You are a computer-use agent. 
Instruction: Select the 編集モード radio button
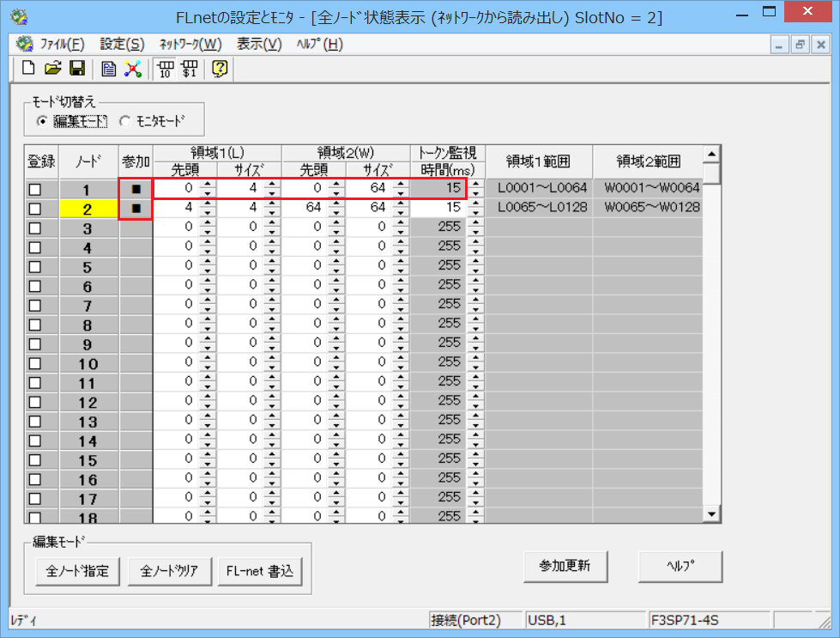coord(40,120)
